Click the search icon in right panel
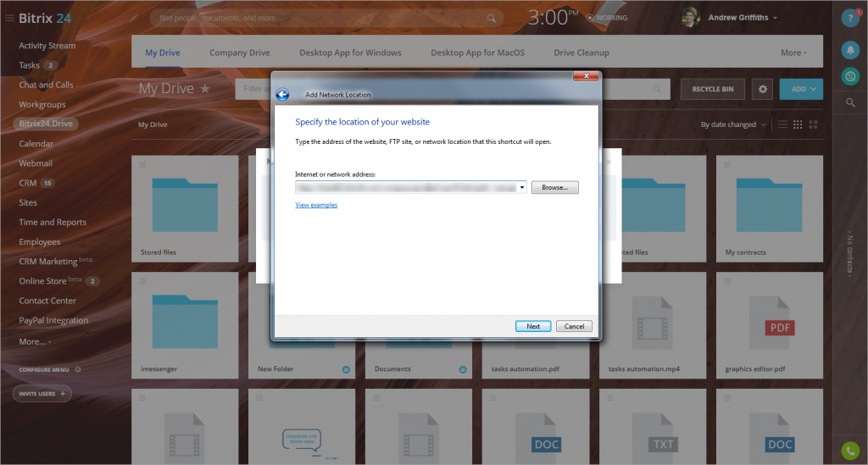 850,102
